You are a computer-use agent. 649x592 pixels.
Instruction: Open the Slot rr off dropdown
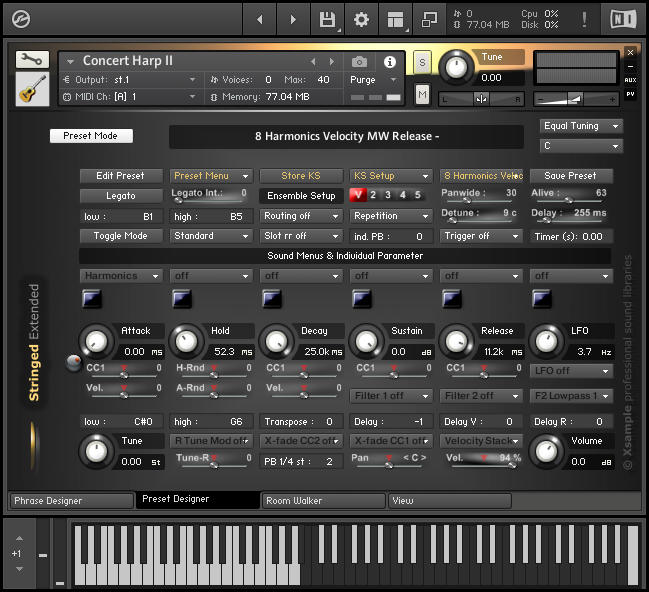pos(301,236)
